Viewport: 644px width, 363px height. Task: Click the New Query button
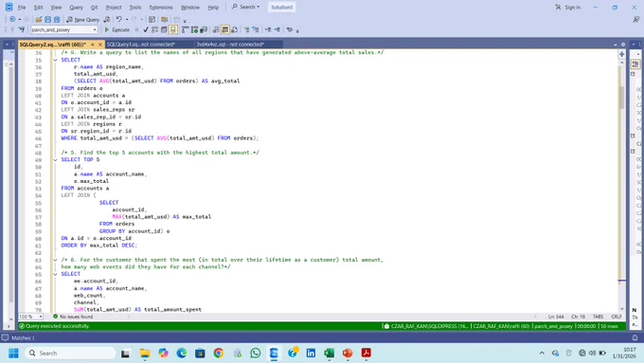click(x=83, y=19)
